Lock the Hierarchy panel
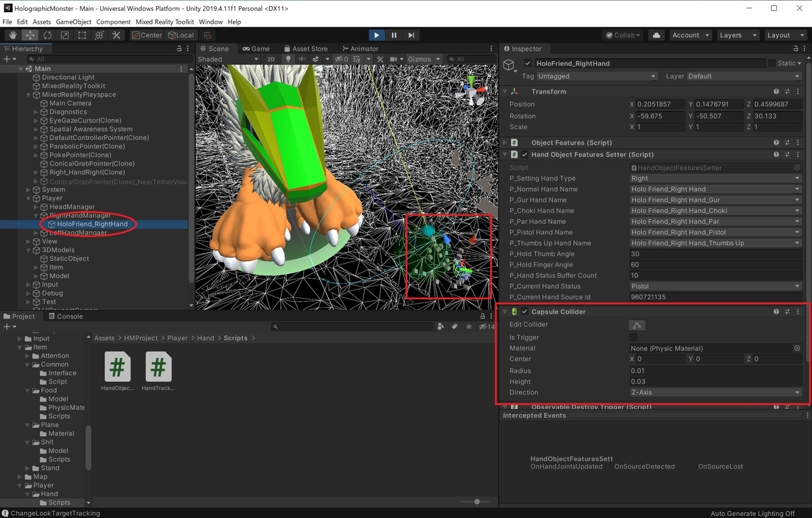 (x=179, y=49)
